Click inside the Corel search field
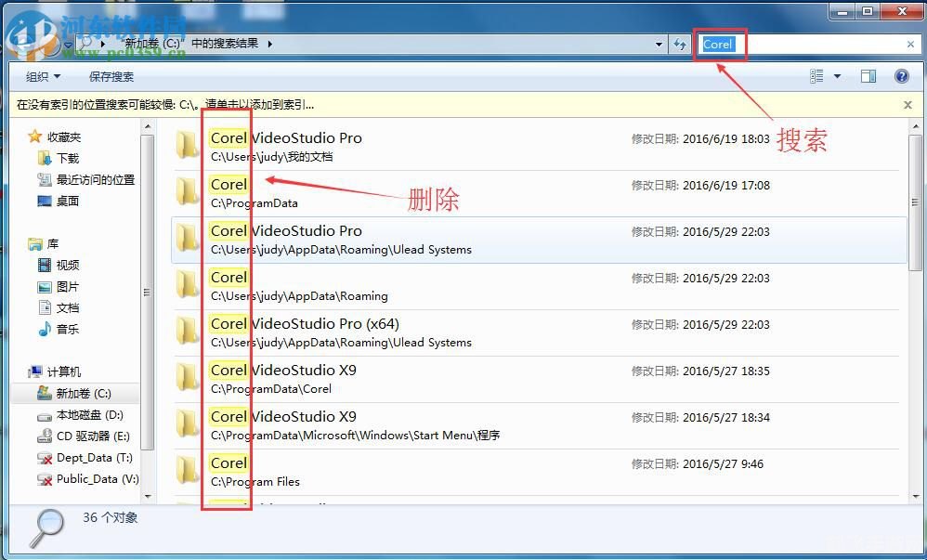Image resolution: width=927 pixels, height=560 pixels. [x=817, y=44]
